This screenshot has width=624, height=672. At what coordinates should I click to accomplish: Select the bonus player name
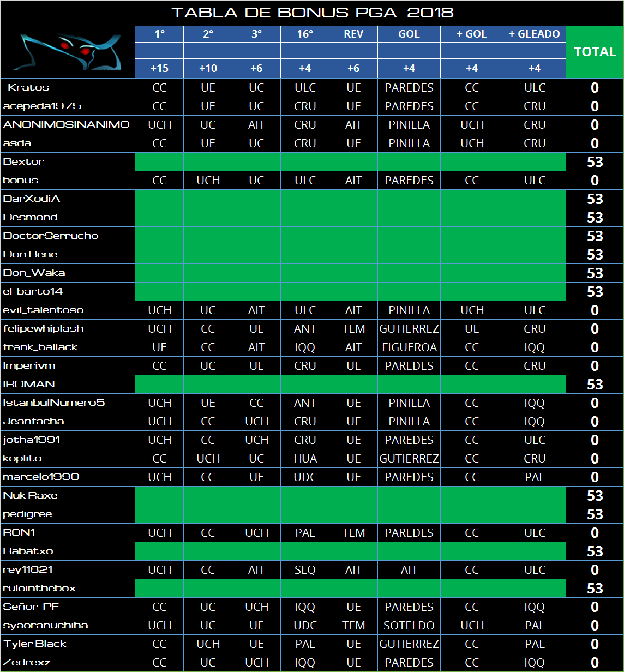(21, 180)
